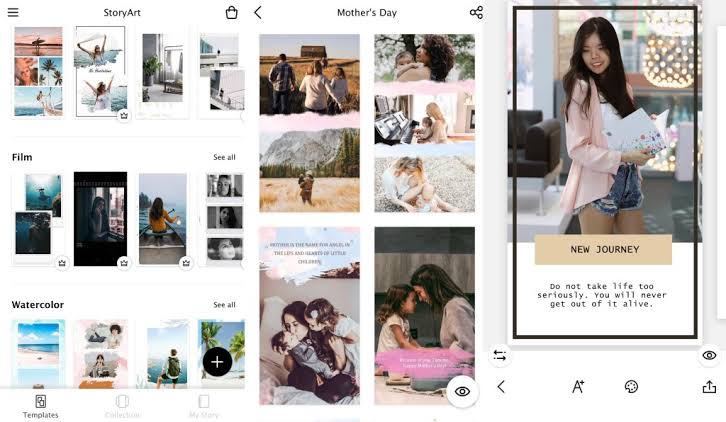The width and height of the screenshot is (726, 422).
Task: Tap the Watercolor section heading
Action: coord(38,305)
